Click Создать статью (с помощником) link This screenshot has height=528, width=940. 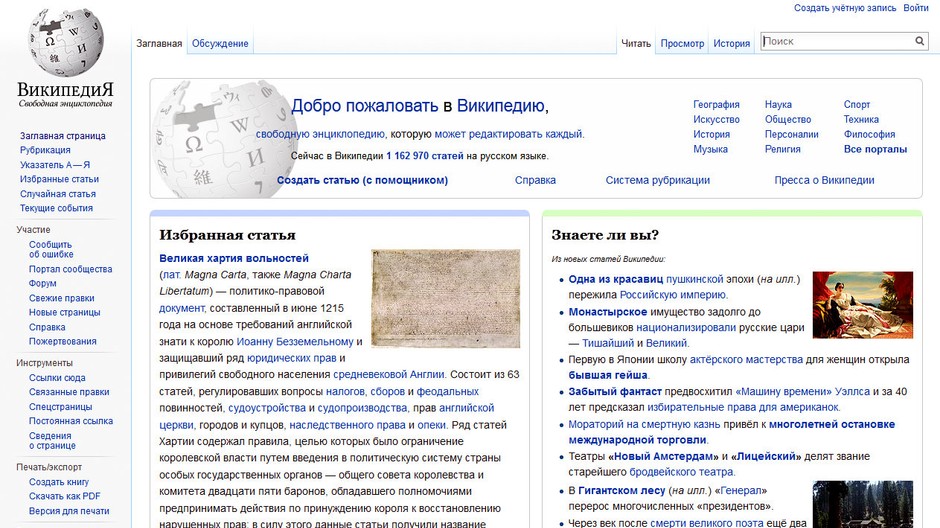coord(362,180)
